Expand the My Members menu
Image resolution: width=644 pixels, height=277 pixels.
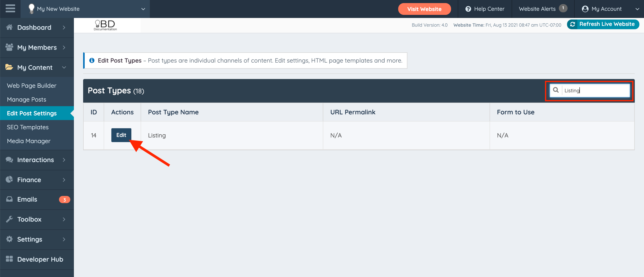(x=64, y=47)
